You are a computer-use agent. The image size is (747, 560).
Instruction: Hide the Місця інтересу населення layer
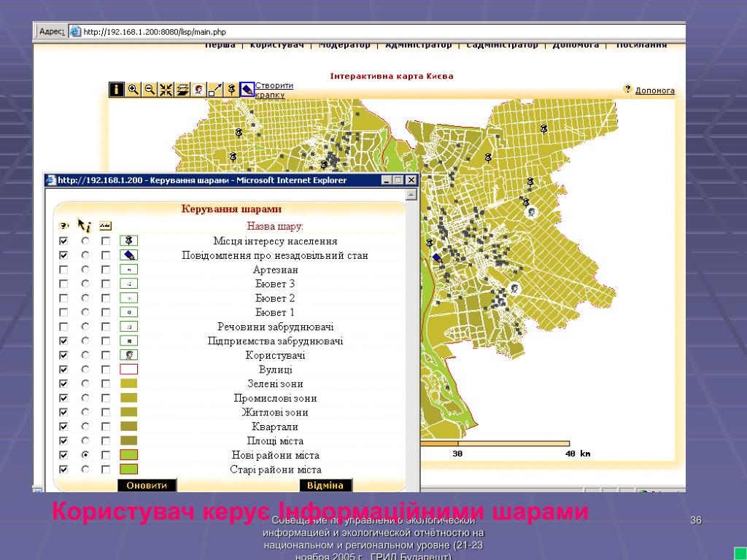click(63, 241)
